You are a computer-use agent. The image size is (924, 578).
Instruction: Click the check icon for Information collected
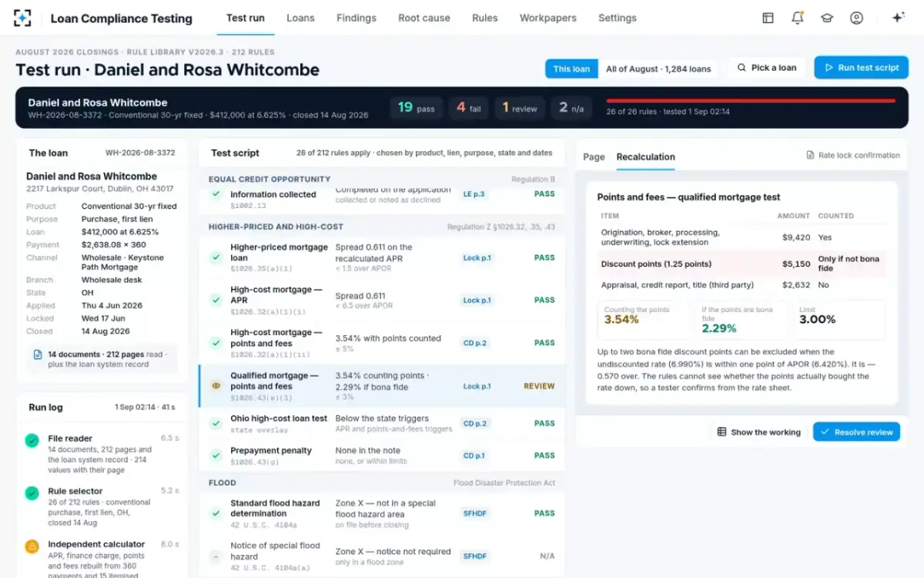pyautogui.click(x=216, y=196)
